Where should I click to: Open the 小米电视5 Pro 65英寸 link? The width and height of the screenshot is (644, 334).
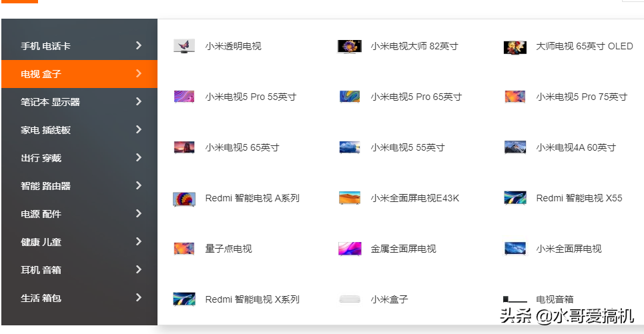click(x=416, y=97)
